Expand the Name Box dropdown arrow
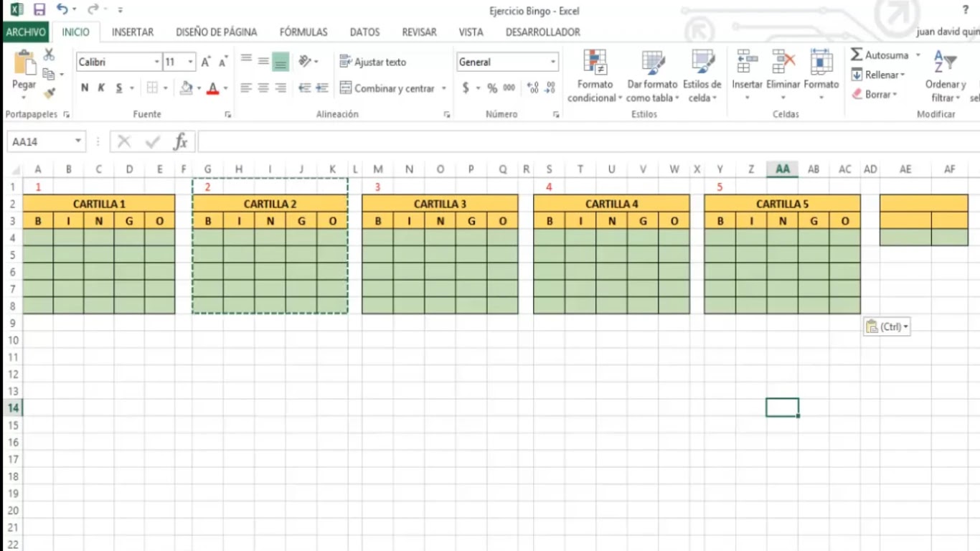Image resolution: width=980 pixels, height=551 pixels. point(78,142)
